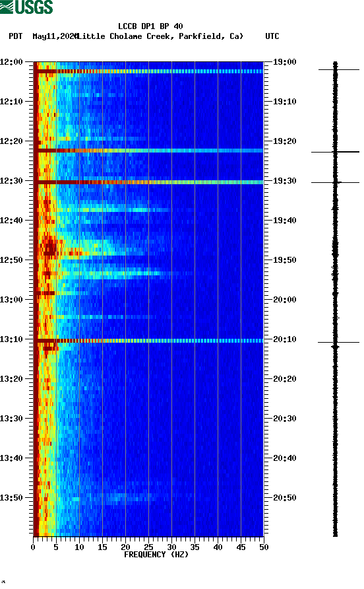Image resolution: width=364 pixels, height=589 pixels.
Task: Click the 20:20 UTC time label
Action: [x=284, y=379]
